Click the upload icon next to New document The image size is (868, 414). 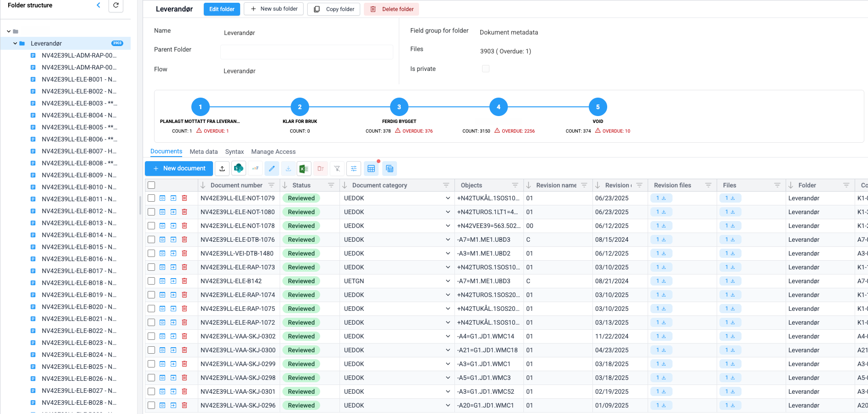pyautogui.click(x=222, y=169)
